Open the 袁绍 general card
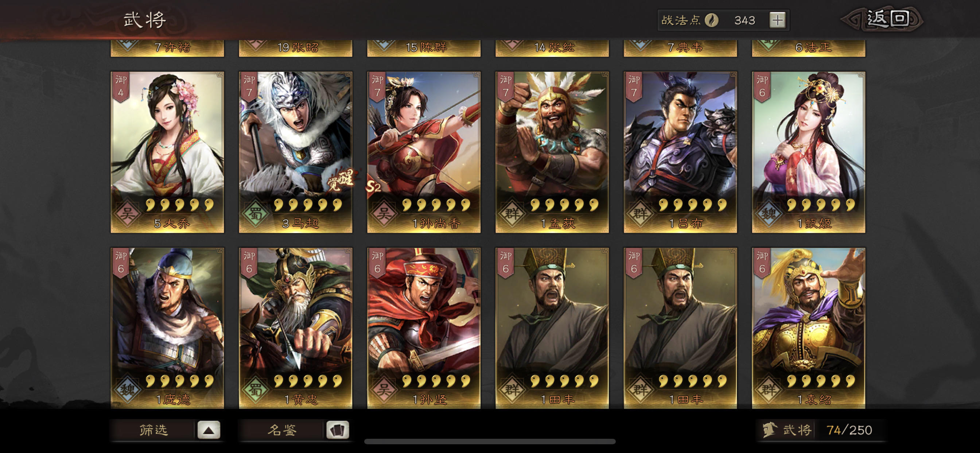Viewport: 980px width, 453px height. (808, 328)
